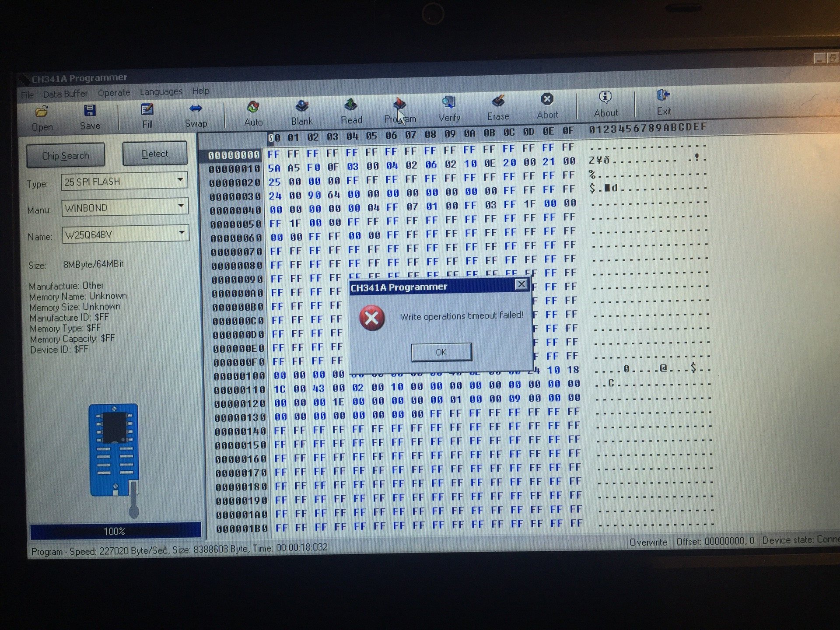840x630 pixels.
Task: Select hex row address 00000030
Action: click(x=235, y=197)
